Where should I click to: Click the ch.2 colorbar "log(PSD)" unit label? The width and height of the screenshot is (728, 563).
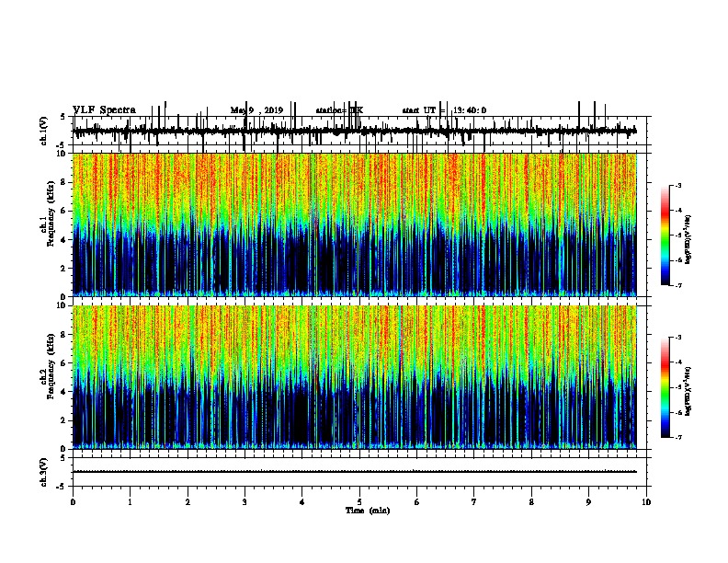[x=688, y=392]
